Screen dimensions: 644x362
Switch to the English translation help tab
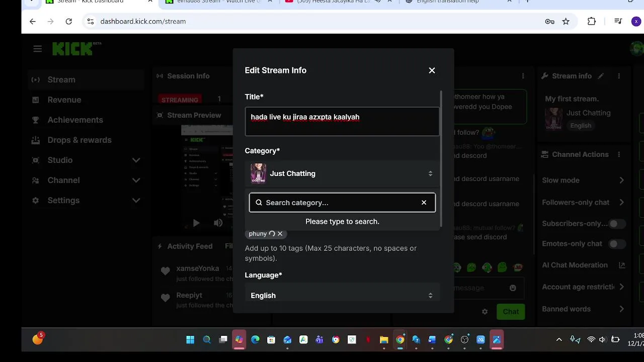tap(448, 2)
